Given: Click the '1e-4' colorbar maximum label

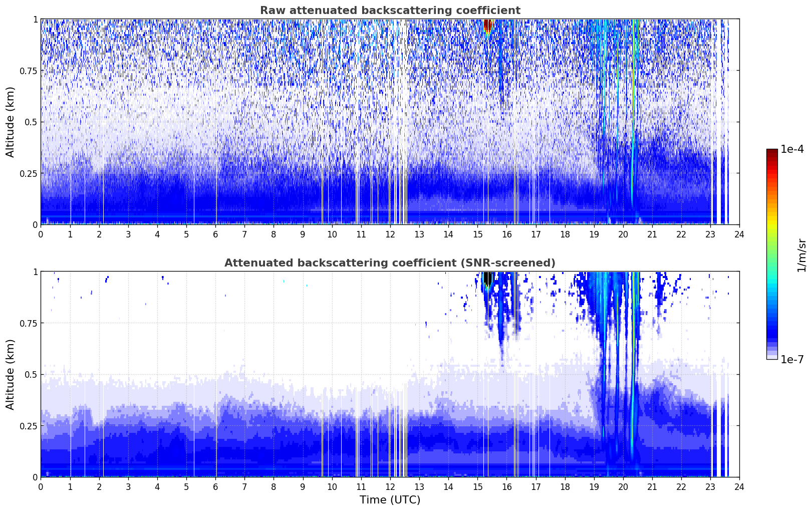Looking at the screenshot, I should pos(792,149).
